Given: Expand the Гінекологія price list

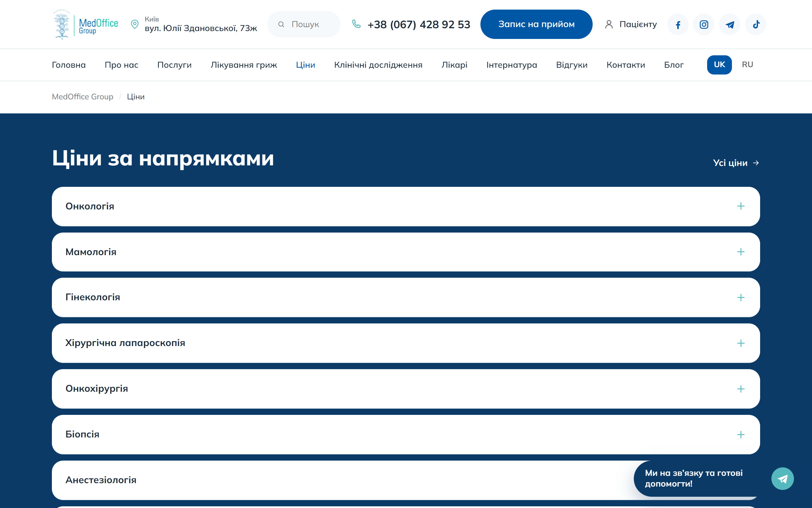Looking at the screenshot, I should click(406, 297).
